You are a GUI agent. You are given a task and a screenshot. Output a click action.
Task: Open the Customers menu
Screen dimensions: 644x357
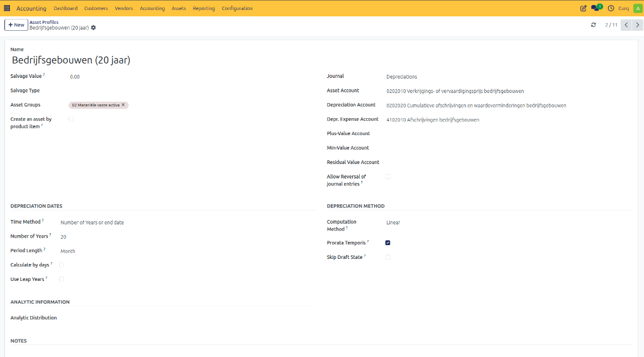(96, 8)
